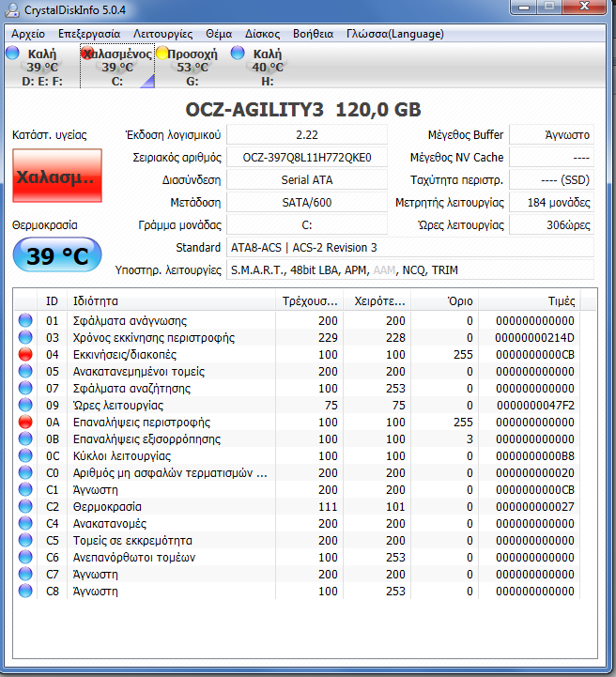Click the Ιδιότητα column header

pos(172,300)
